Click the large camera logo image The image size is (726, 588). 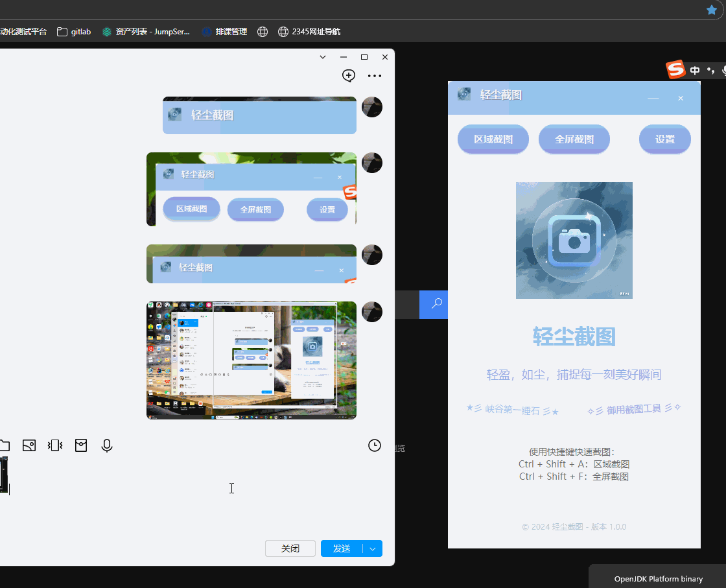point(574,241)
